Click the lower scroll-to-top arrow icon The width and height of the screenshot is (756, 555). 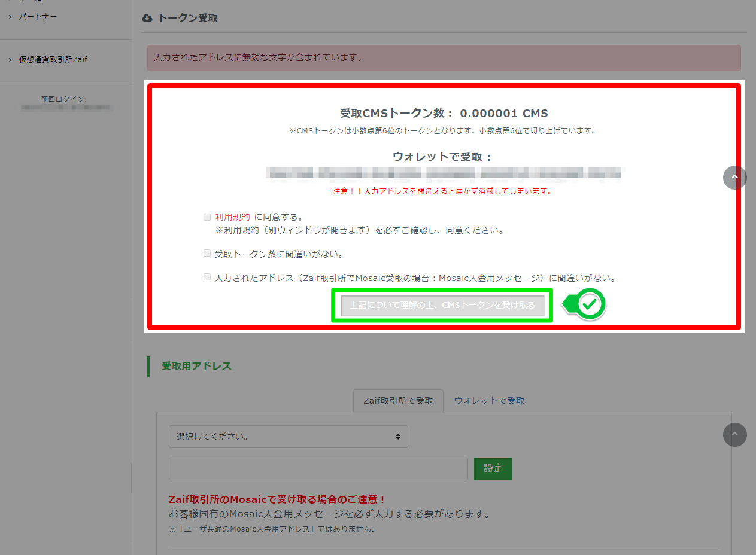735,435
